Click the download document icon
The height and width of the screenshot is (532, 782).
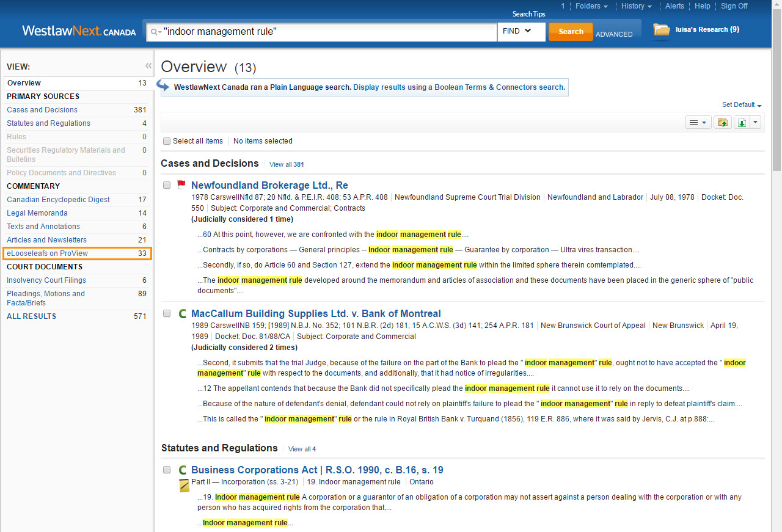coord(742,123)
